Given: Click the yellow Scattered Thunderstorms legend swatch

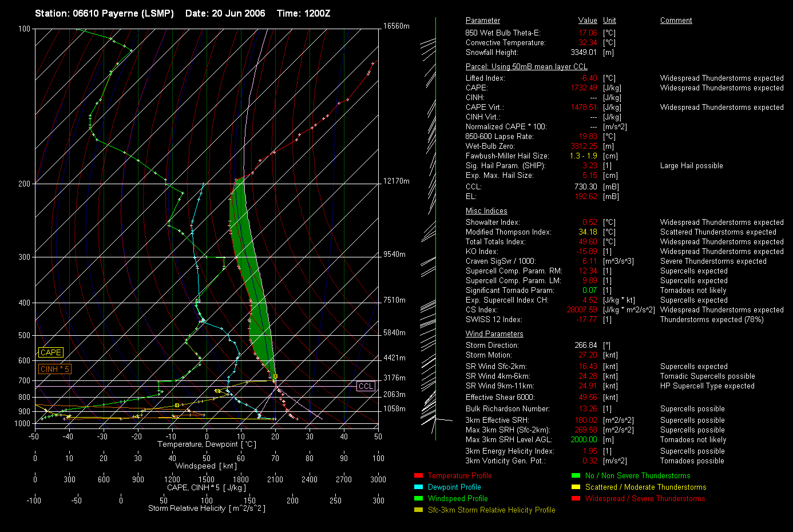Looking at the screenshot, I should [576, 487].
